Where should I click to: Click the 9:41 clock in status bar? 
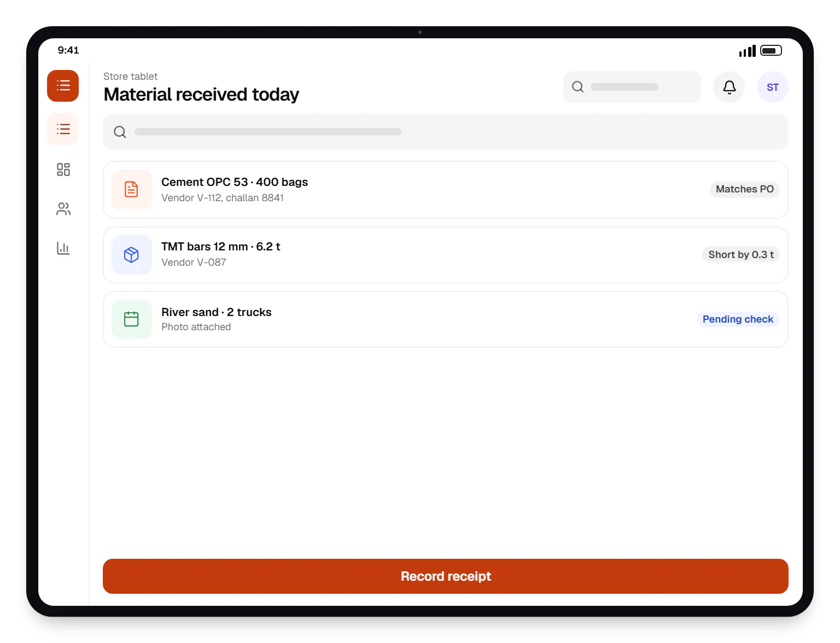(68, 50)
